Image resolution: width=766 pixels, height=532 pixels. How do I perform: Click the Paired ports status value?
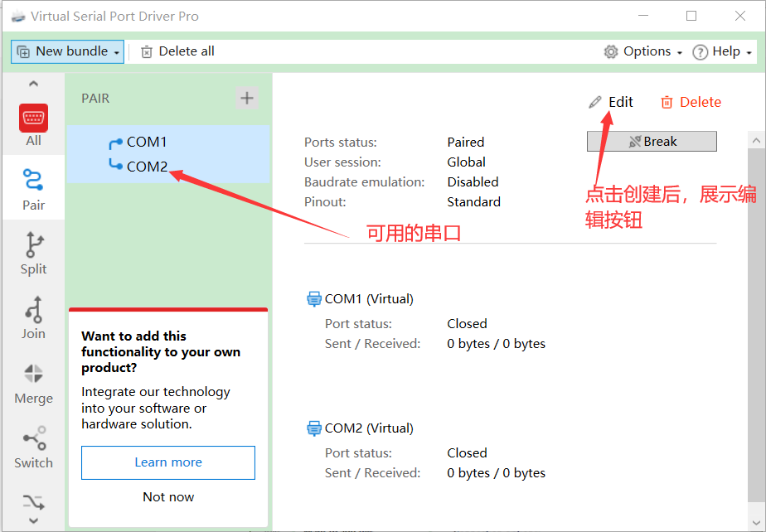click(x=466, y=143)
